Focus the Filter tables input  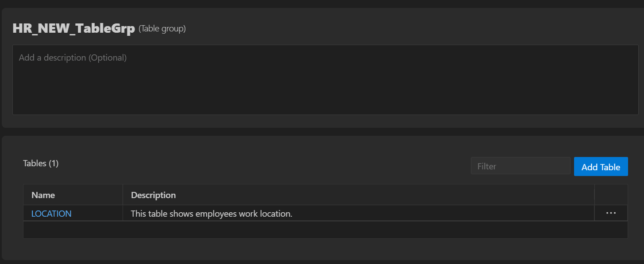tap(520, 166)
